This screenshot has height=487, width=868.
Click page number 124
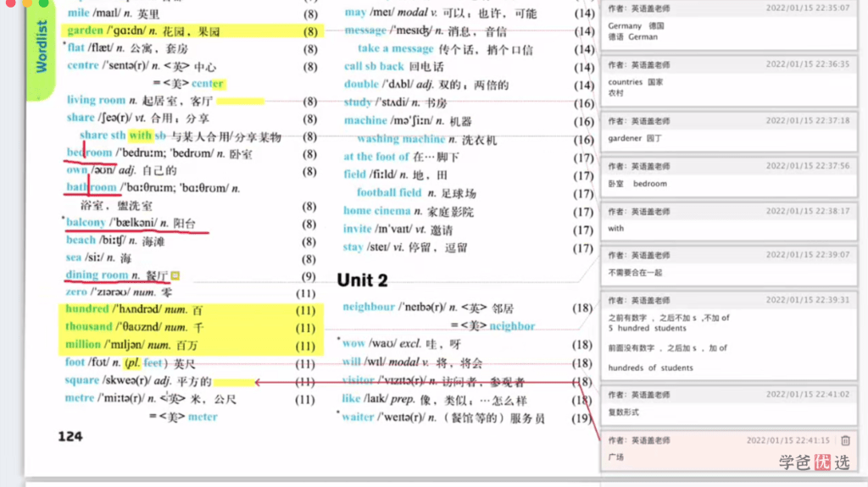(70, 437)
